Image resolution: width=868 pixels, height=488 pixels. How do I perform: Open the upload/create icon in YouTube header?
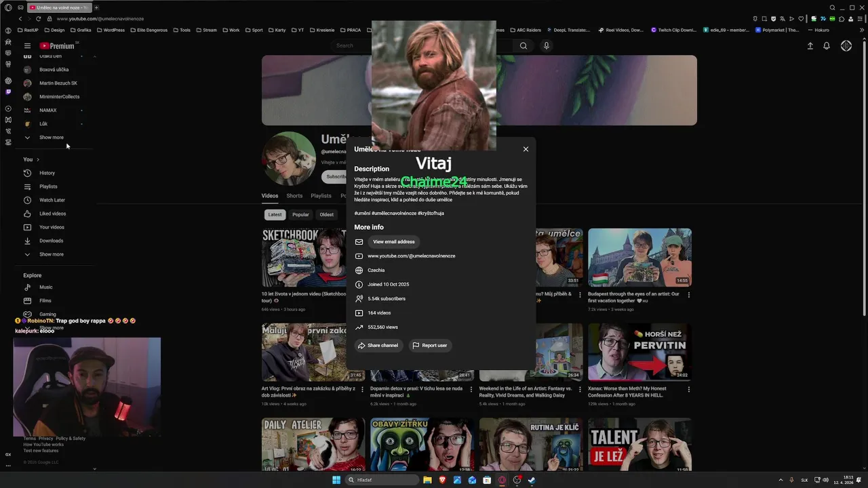click(x=810, y=45)
